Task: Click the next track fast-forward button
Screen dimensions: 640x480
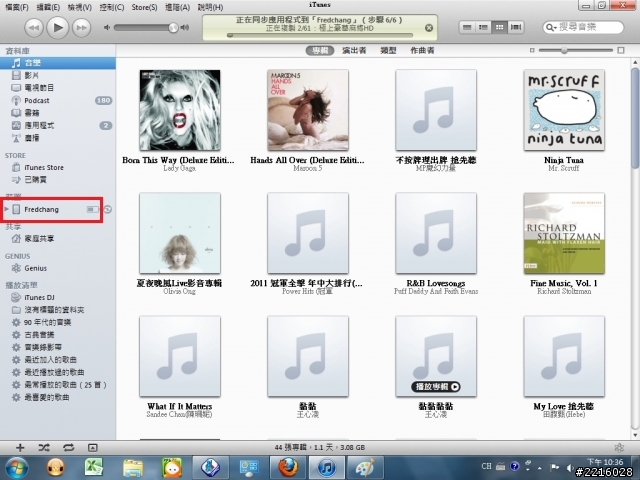Action: point(82,28)
